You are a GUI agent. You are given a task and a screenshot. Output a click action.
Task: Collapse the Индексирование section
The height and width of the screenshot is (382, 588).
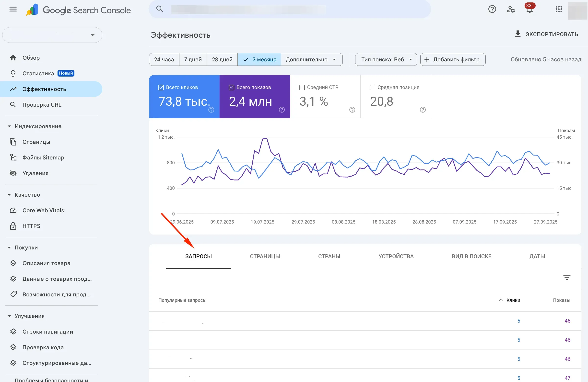[9, 126]
